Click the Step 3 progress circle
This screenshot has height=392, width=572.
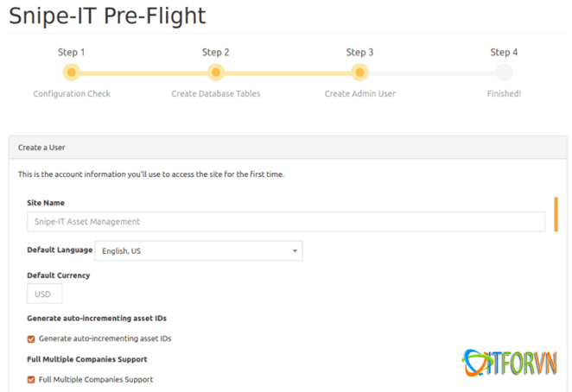click(359, 73)
